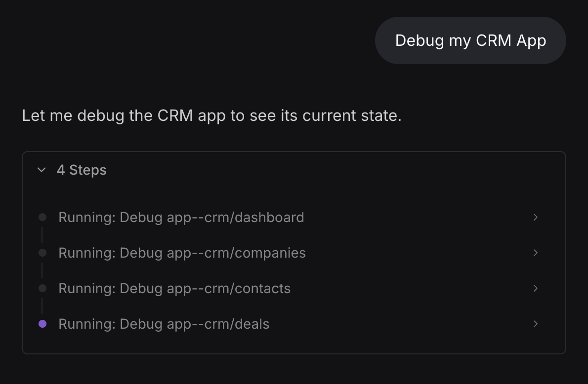This screenshot has width=588, height=384.
Task: Click the status indicator for the contacts step
Action: (x=42, y=288)
